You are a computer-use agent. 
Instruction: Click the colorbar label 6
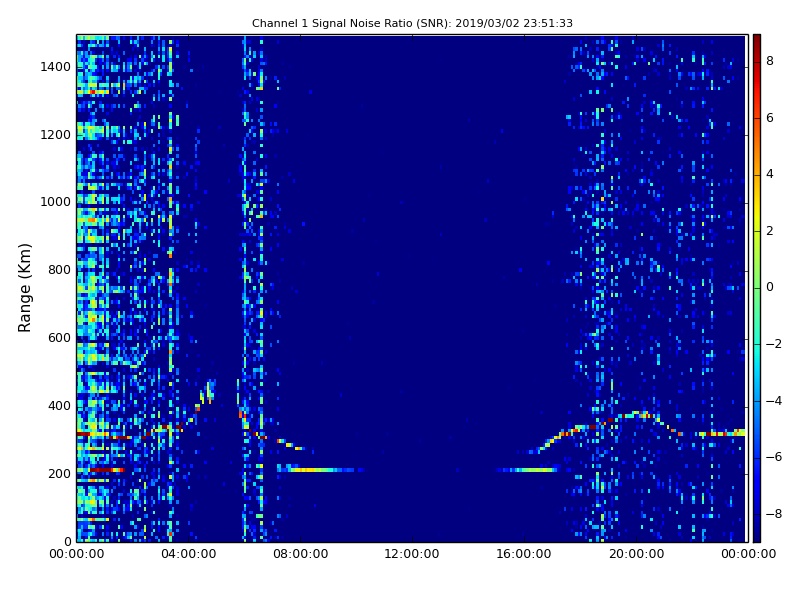[x=770, y=118]
